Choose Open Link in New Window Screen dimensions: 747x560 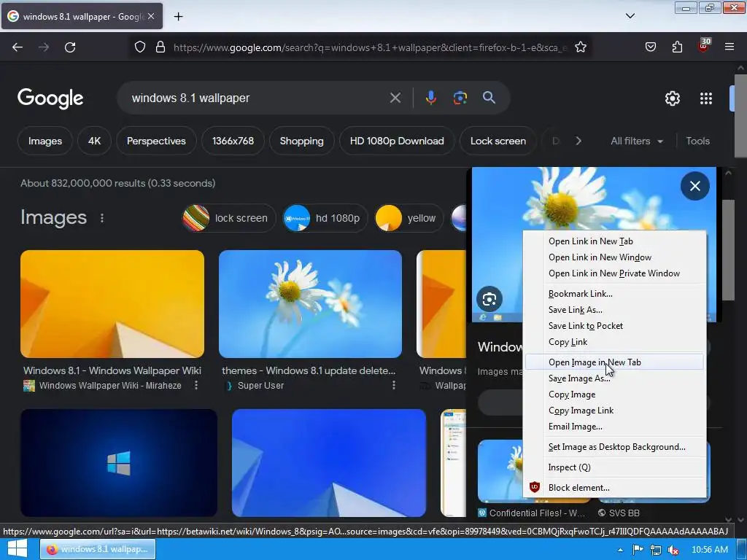[x=614, y=257]
